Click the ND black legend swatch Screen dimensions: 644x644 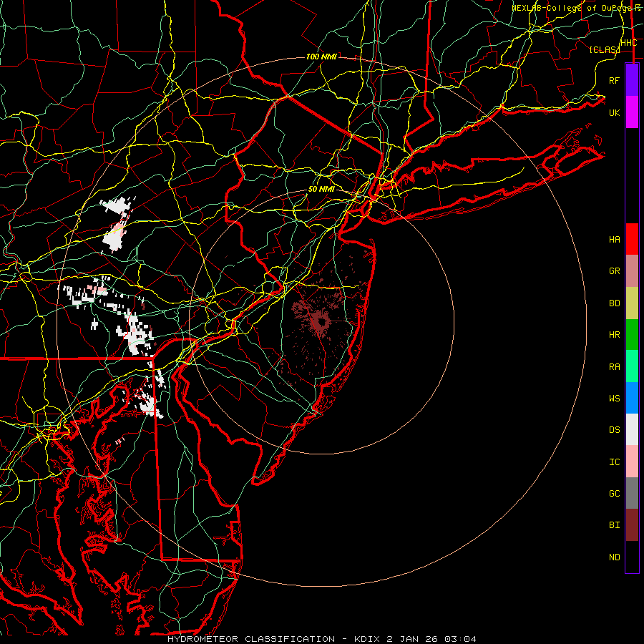(x=632, y=557)
